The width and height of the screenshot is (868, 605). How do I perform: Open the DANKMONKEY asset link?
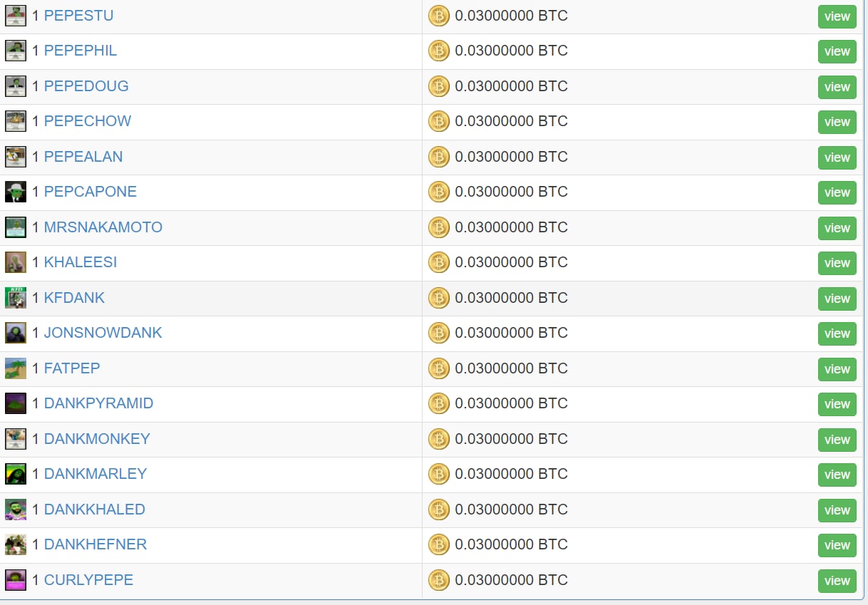(x=97, y=439)
